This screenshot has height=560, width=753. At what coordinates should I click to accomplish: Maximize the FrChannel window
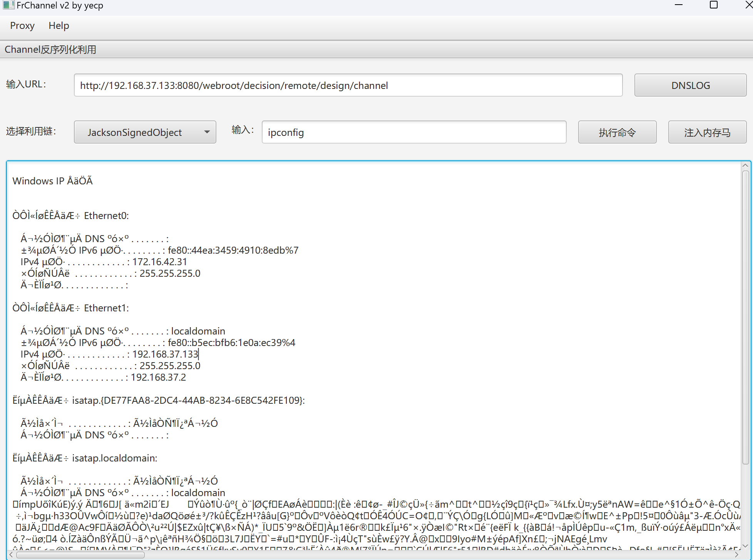click(713, 5)
